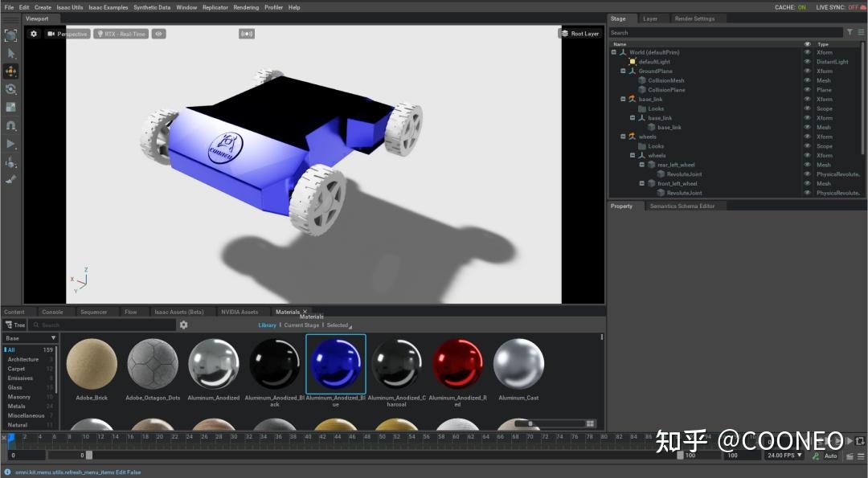The height and width of the screenshot is (478, 868).
Task: Open the RTX - Real-Time renderer dropdown
Action: click(x=121, y=34)
